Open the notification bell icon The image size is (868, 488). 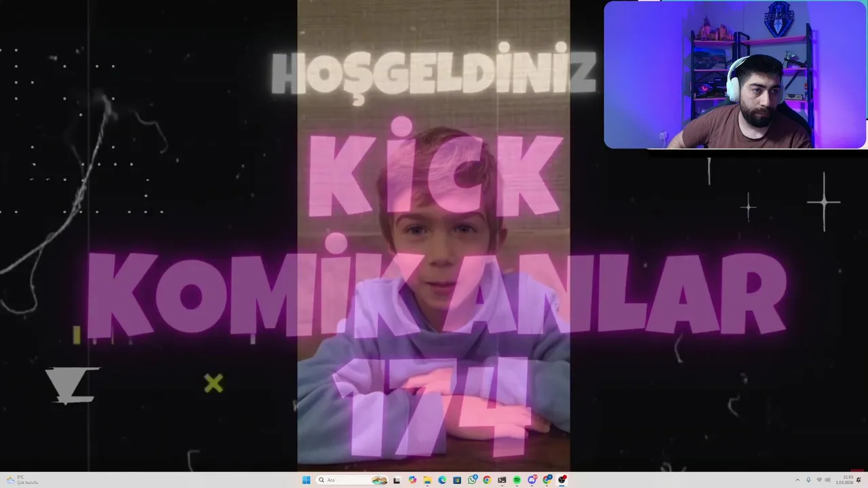pyautogui.click(x=859, y=480)
